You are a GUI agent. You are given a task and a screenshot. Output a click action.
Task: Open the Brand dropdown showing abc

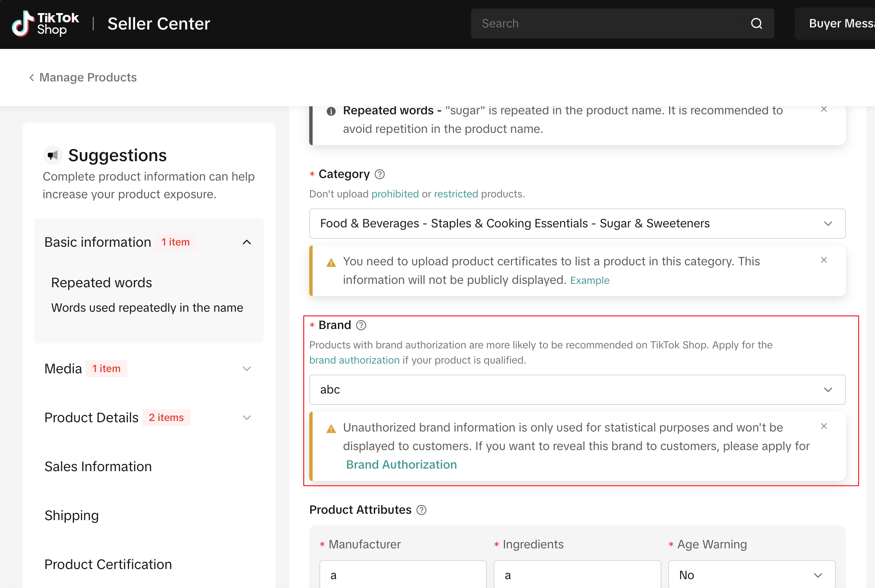click(x=577, y=390)
